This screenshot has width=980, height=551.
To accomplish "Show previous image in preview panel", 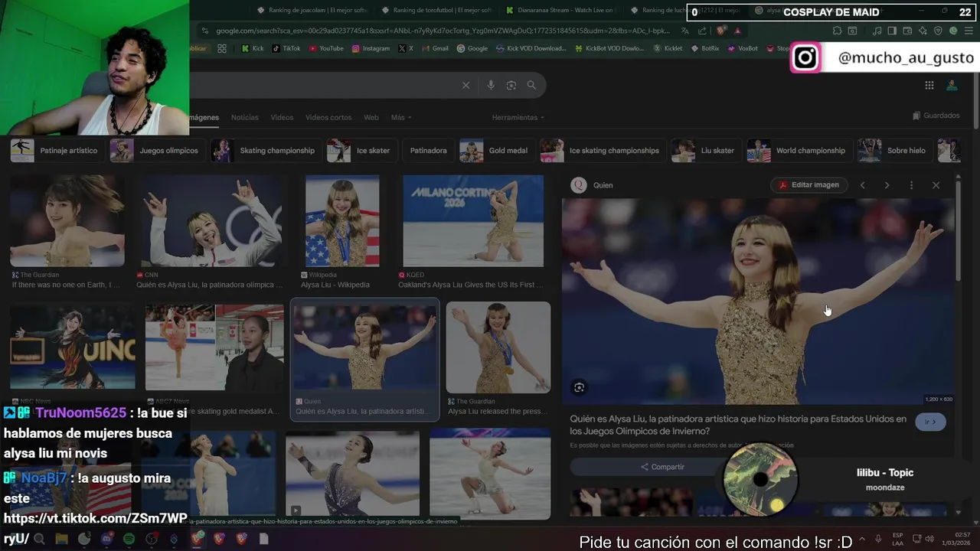I will (862, 185).
